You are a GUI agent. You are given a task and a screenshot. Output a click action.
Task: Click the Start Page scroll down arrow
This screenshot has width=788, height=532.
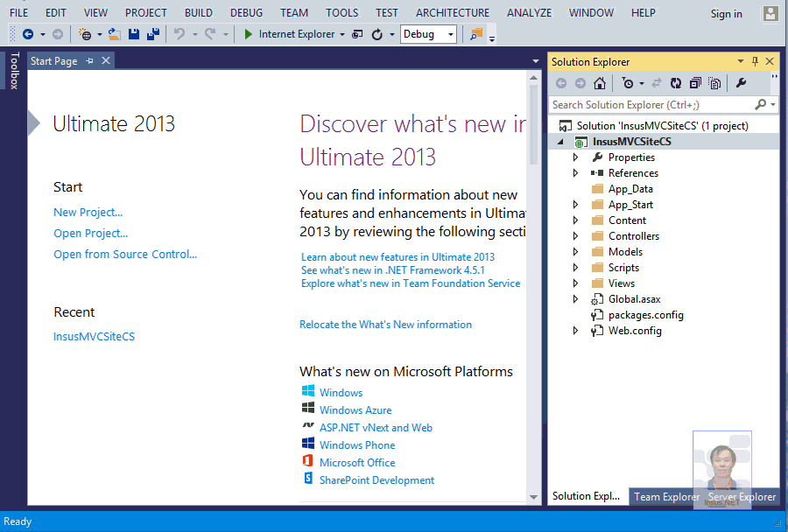(x=533, y=497)
